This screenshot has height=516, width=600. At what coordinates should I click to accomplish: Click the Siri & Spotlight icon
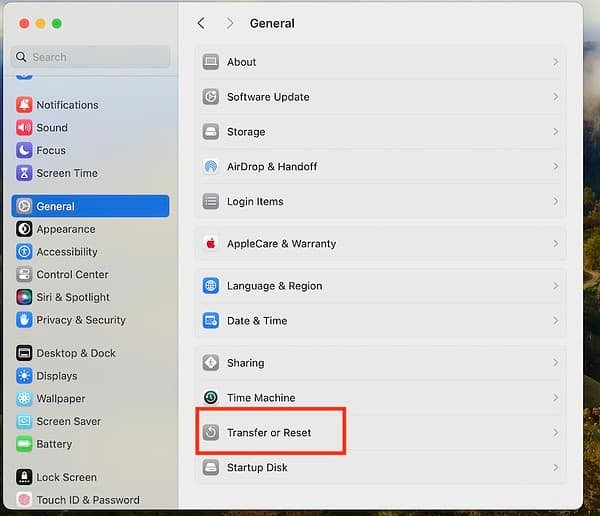click(x=24, y=297)
